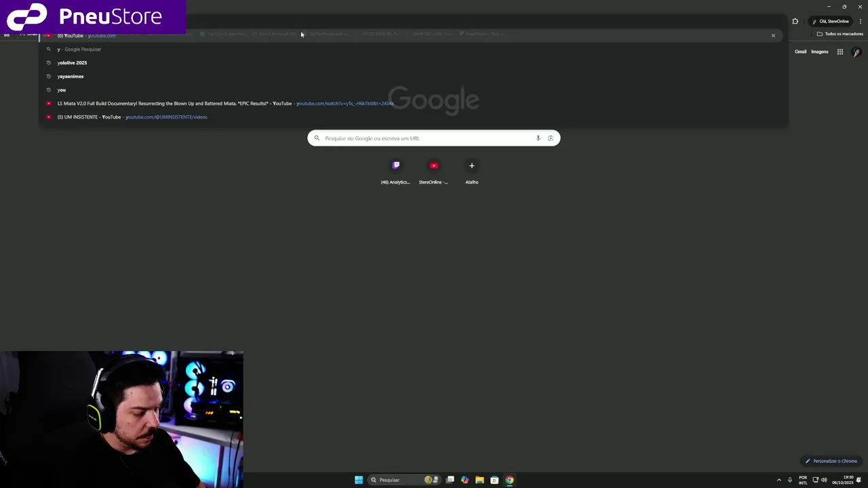Clear the omnibox with the X button
This screenshot has height=488, width=868.
tap(773, 35)
